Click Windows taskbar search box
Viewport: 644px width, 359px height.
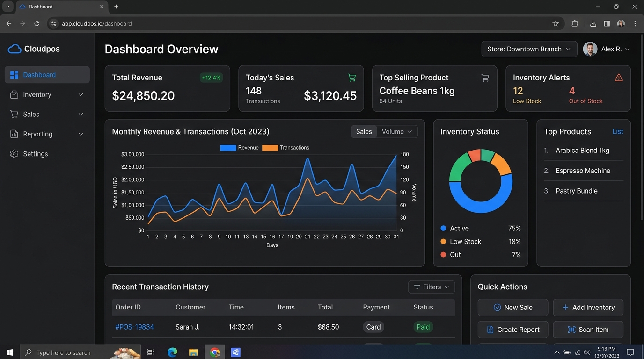(80, 352)
